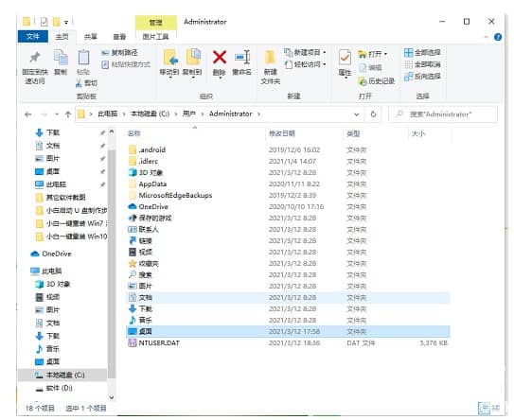
Task: Switch to the Picture Tools tab
Action: click(x=155, y=36)
